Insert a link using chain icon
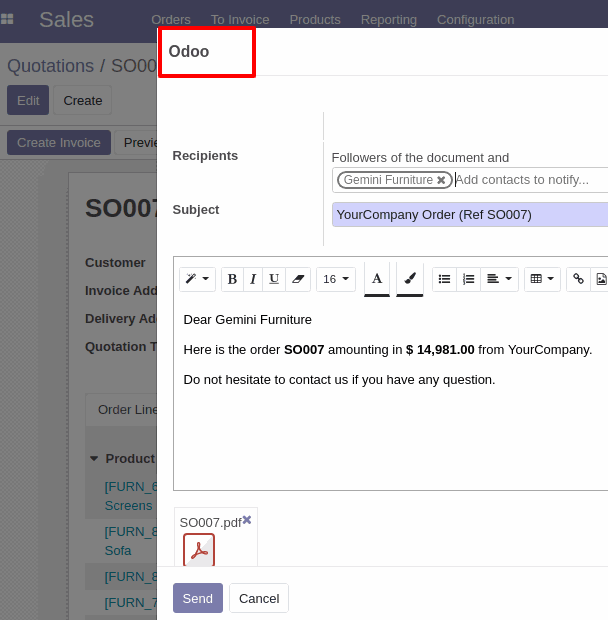 pyautogui.click(x=578, y=279)
